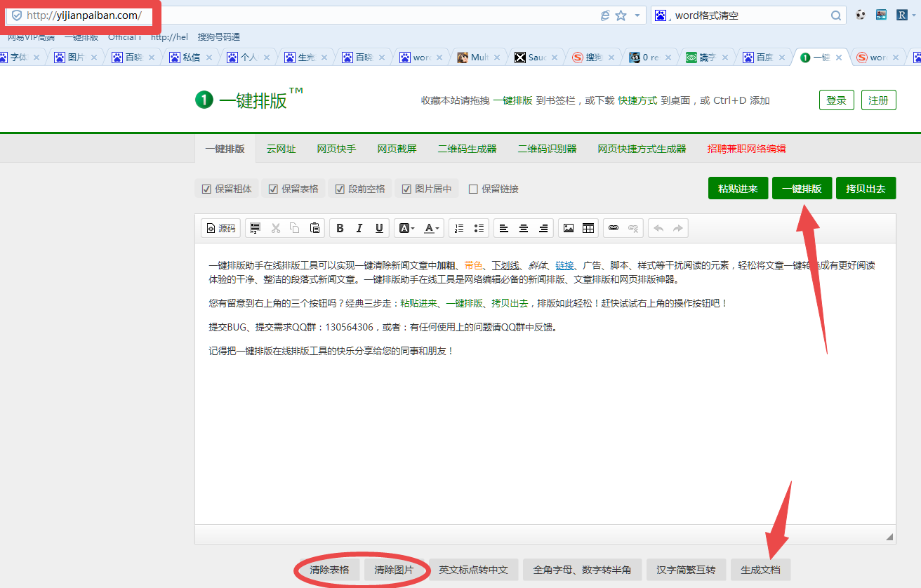
Task: Click the green 一键排版 button
Action: tap(802, 189)
